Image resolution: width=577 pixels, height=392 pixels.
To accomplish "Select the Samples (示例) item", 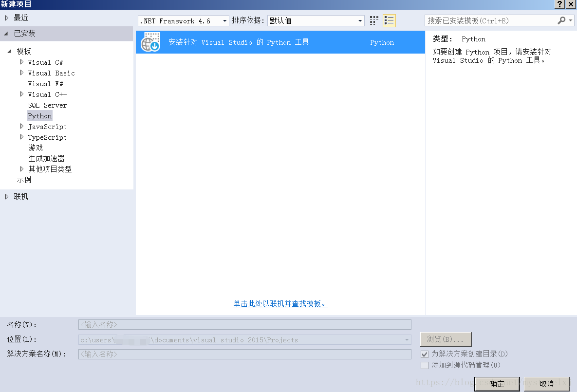I will [x=24, y=180].
